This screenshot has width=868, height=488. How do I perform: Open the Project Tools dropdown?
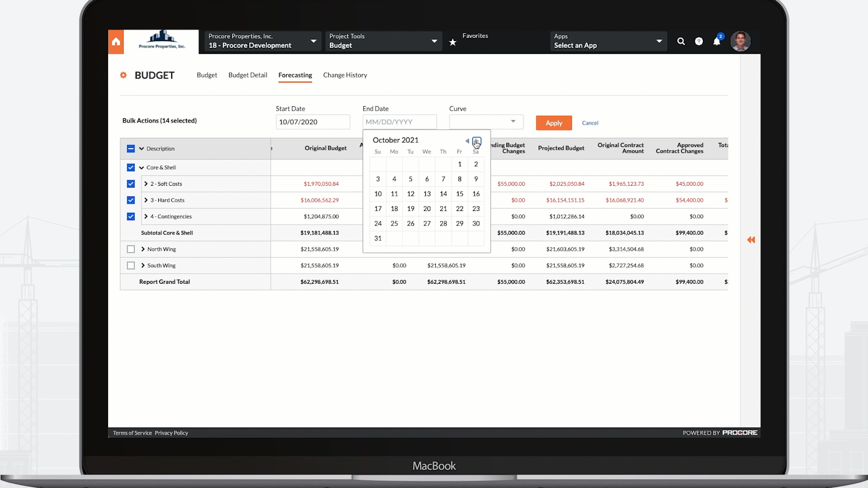[383, 41]
